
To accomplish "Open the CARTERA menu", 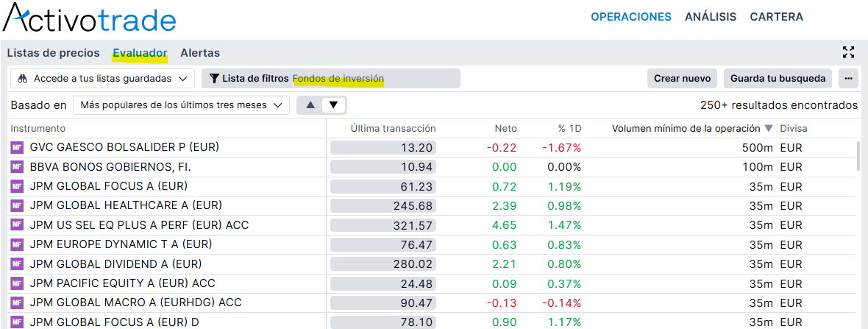I will click(777, 17).
